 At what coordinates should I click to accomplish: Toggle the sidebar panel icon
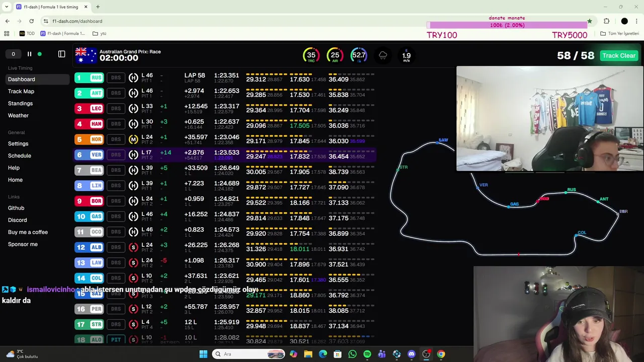tap(62, 54)
